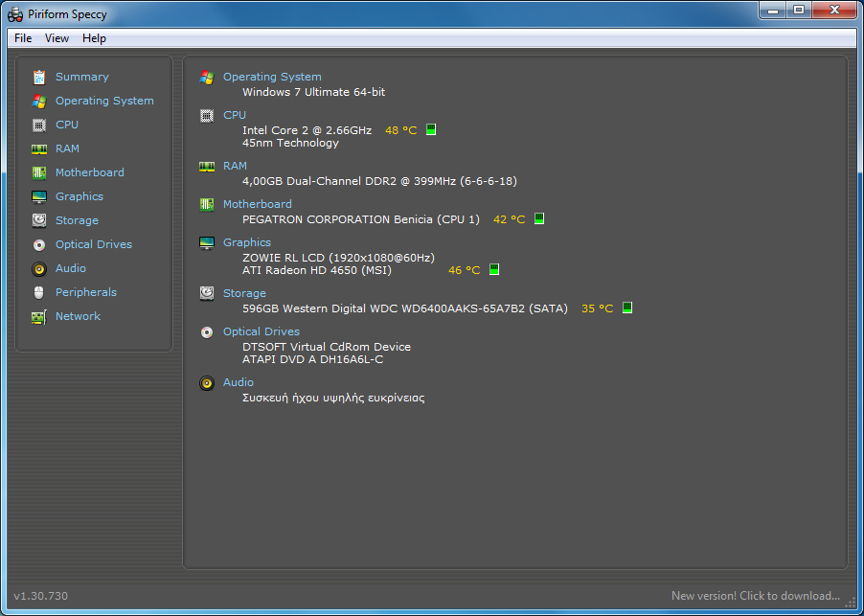The width and height of the screenshot is (864, 616).
Task: Click the CPU chip icon in sidebar
Action: pyautogui.click(x=39, y=125)
